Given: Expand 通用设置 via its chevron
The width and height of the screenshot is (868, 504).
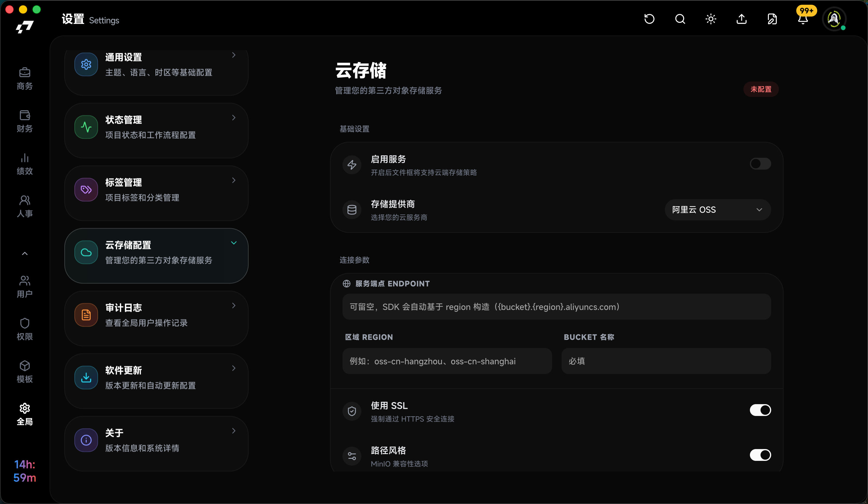Looking at the screenshot, I should click(234, 55).
